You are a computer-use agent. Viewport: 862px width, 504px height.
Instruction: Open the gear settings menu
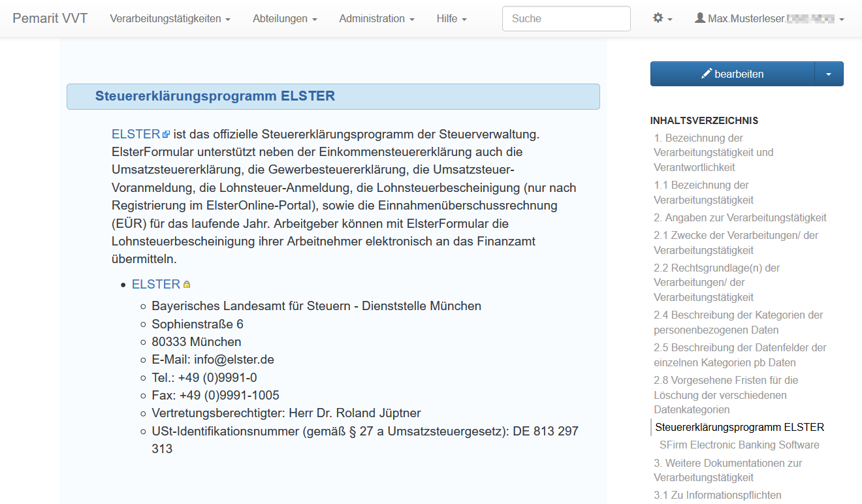pyautogui.click(x=662, y=19)
